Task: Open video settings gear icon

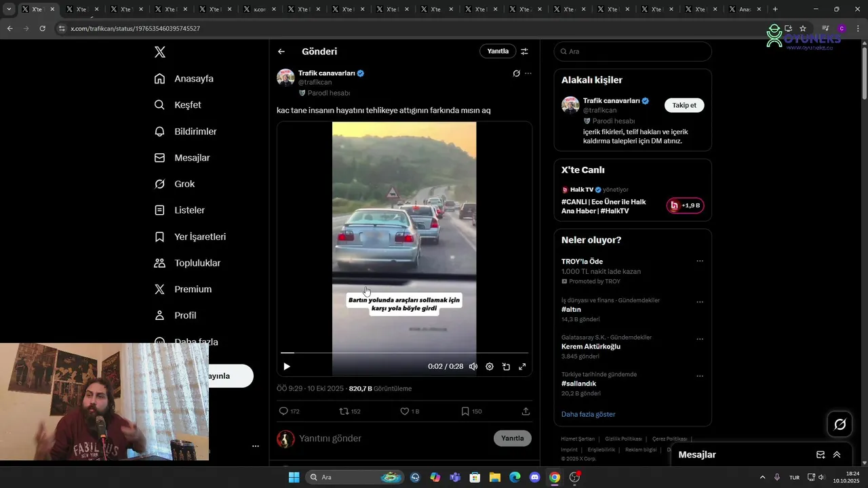Action: (x=490, y=367)
